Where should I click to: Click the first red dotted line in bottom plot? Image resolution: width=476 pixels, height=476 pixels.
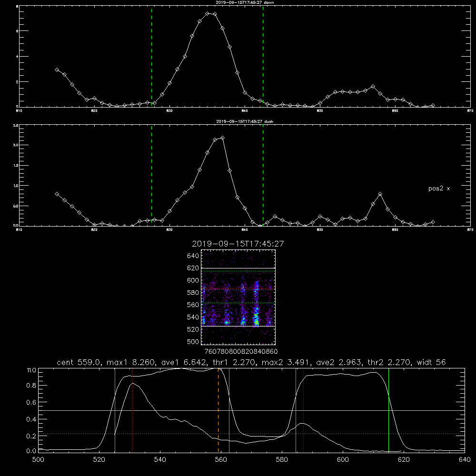point(133,410)
